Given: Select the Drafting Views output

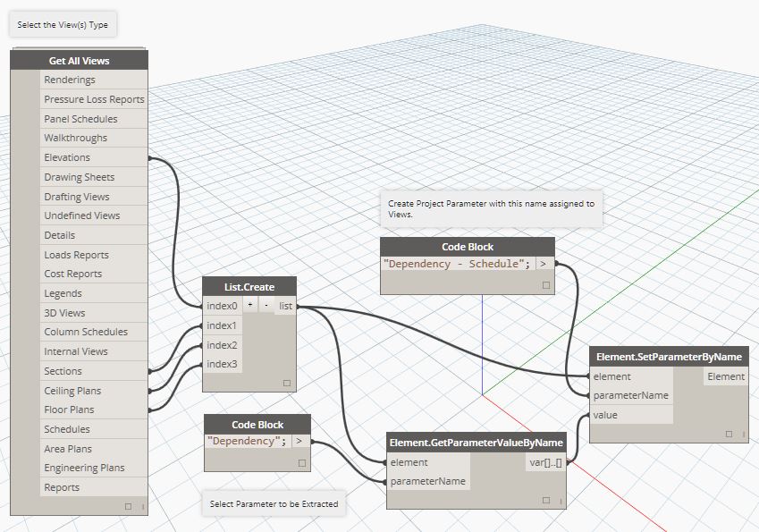Looking at the screenshot, I should pos(94,197).
